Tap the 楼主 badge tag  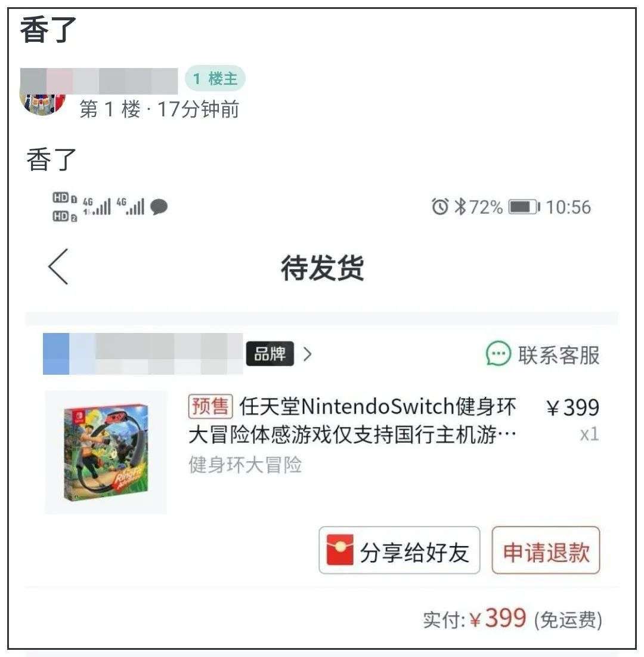215,78
